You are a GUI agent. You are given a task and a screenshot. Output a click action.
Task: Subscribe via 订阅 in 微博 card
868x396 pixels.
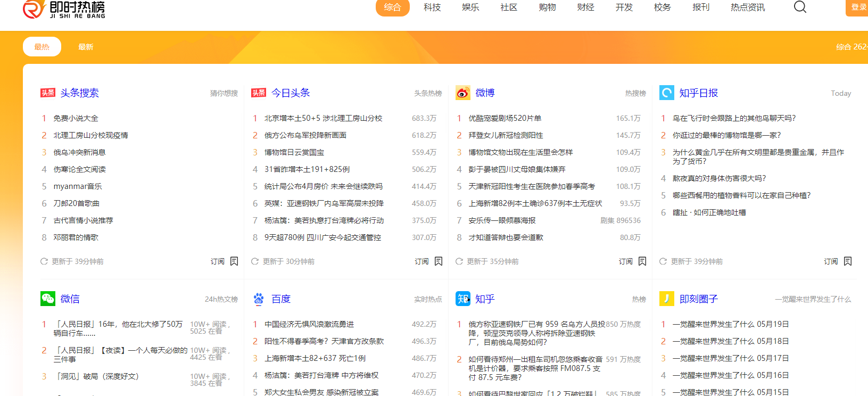626,261
